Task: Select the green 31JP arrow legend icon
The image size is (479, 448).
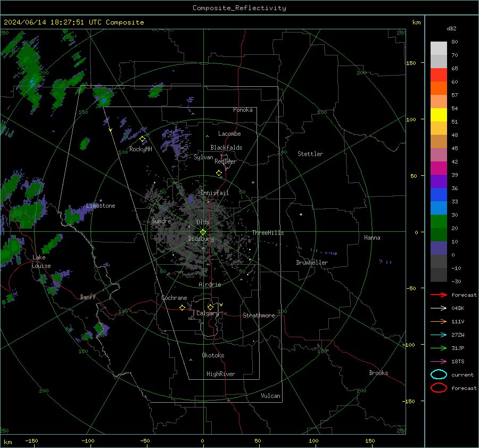Action: tap(439, 348)
